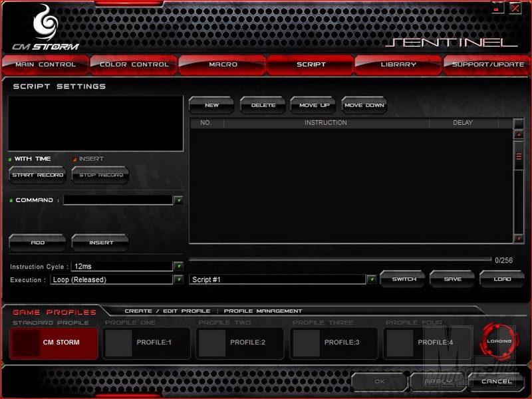Click the New instruction button
This screenshot has width=532, height=399.
(211, 105)
